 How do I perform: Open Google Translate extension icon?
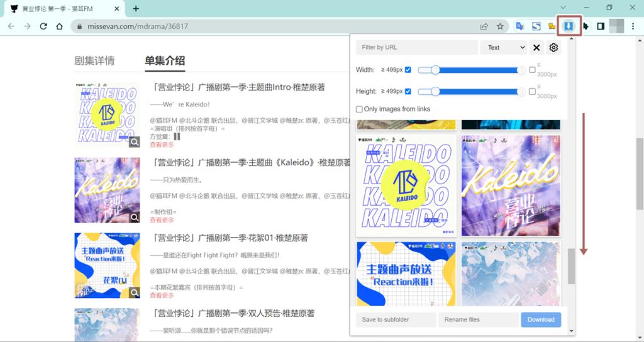(520, 26)
